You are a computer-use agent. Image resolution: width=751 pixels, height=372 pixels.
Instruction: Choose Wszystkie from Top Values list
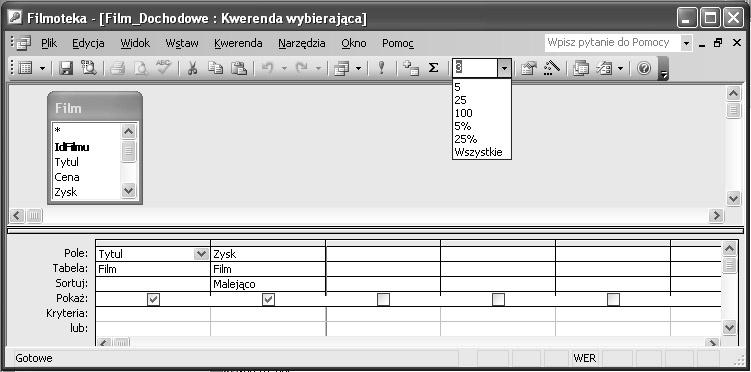[x=481, y=152]
